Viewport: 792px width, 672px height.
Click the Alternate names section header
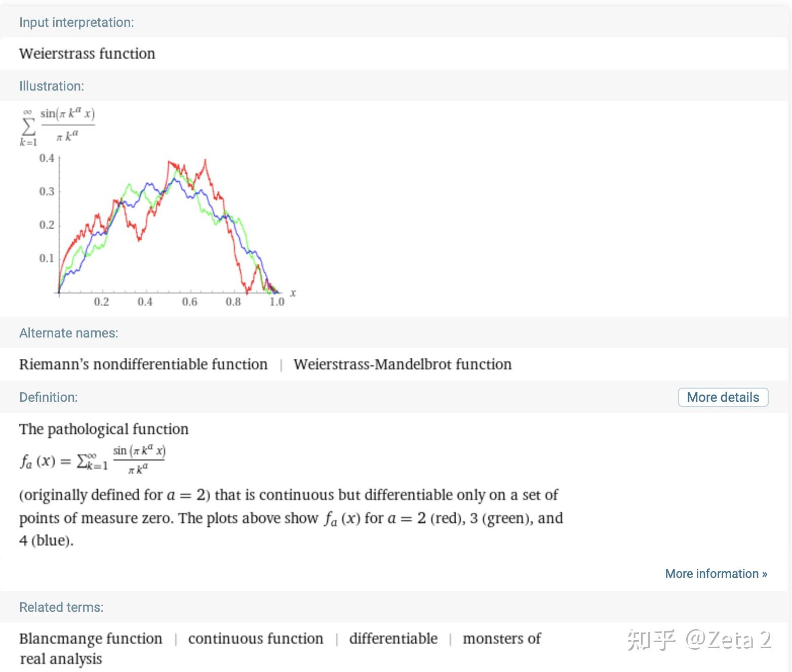(68, 333)
